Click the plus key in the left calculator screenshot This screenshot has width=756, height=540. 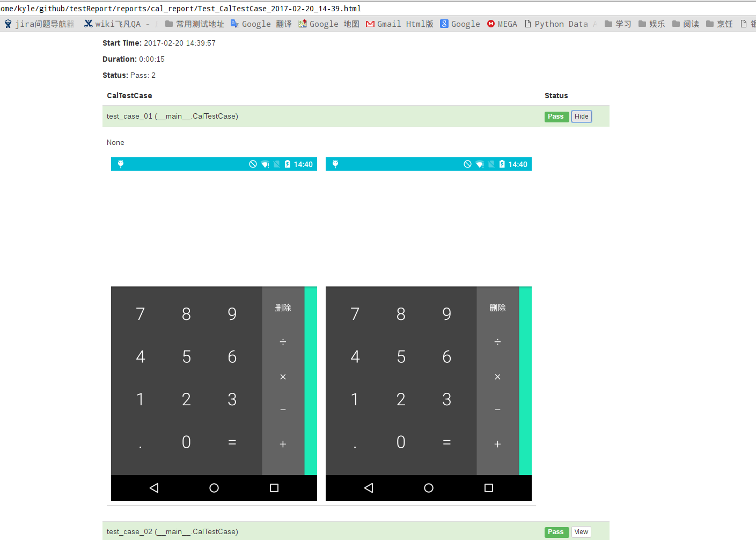(x=283, y=444)
